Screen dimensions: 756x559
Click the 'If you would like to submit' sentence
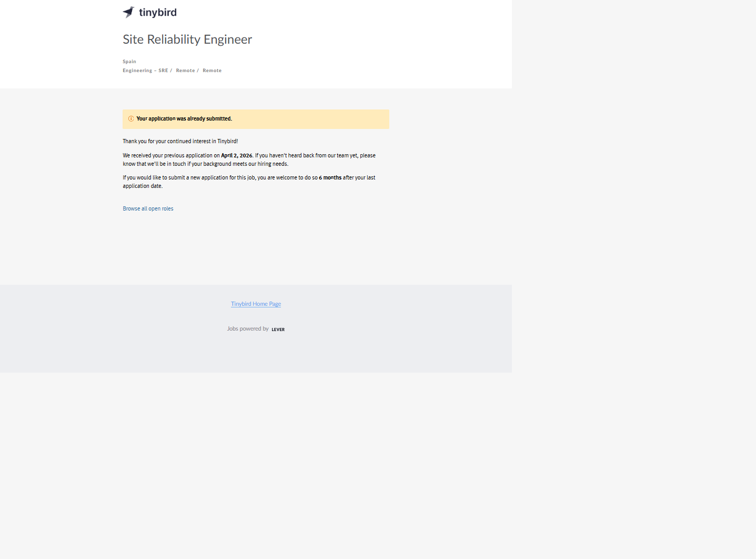point(189,178)
